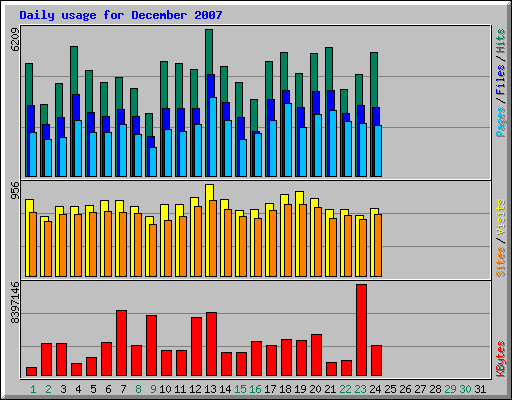Click the shortest red KBytes bar for day 1

click(x=31, y=372)
